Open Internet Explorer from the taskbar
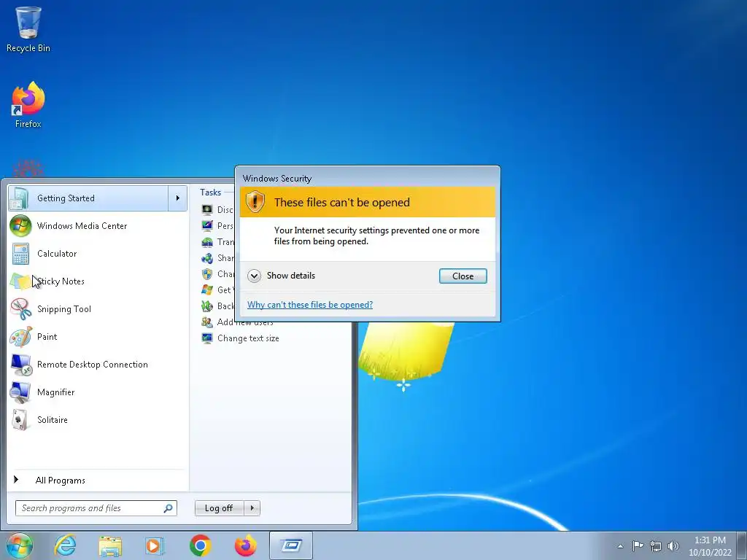 pos(65,545)
